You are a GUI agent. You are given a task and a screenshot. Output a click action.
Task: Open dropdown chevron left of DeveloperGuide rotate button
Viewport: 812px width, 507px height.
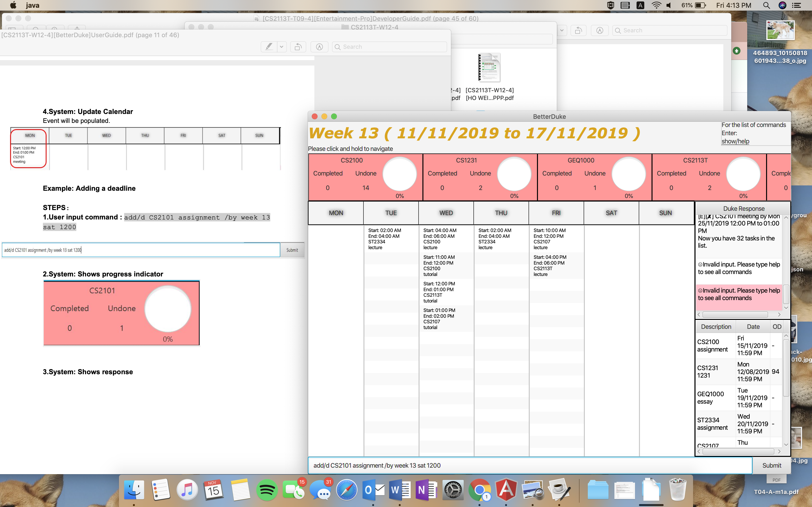pyautogui.click(x=562, y=30)
